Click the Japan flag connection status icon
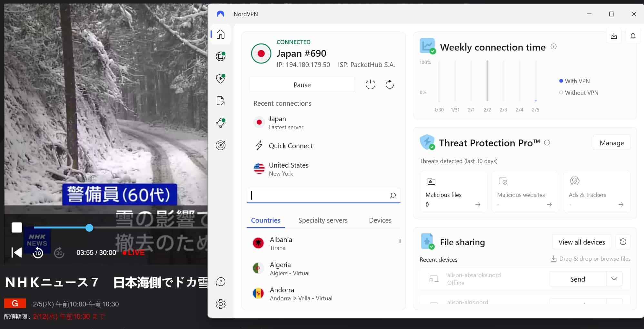The image size is (644, 329). click(x=261, y=53)
